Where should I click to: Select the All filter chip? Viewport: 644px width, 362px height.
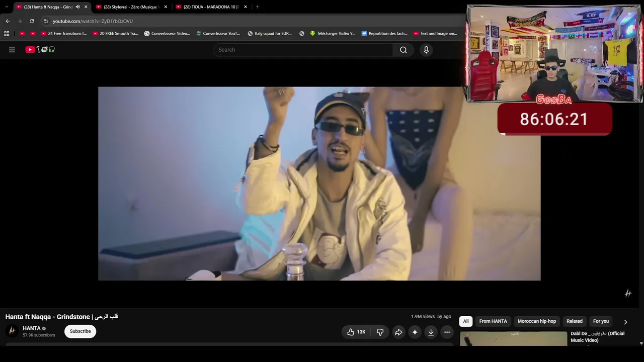click(466, 321)
